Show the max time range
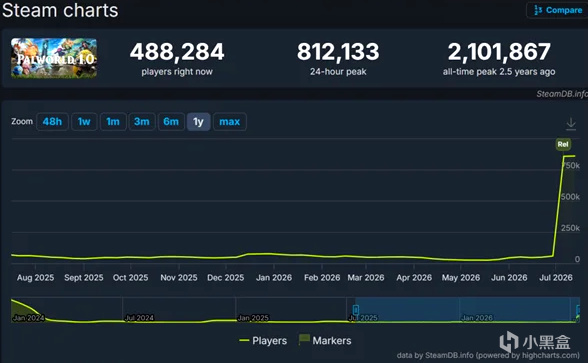 coord(230,122)
